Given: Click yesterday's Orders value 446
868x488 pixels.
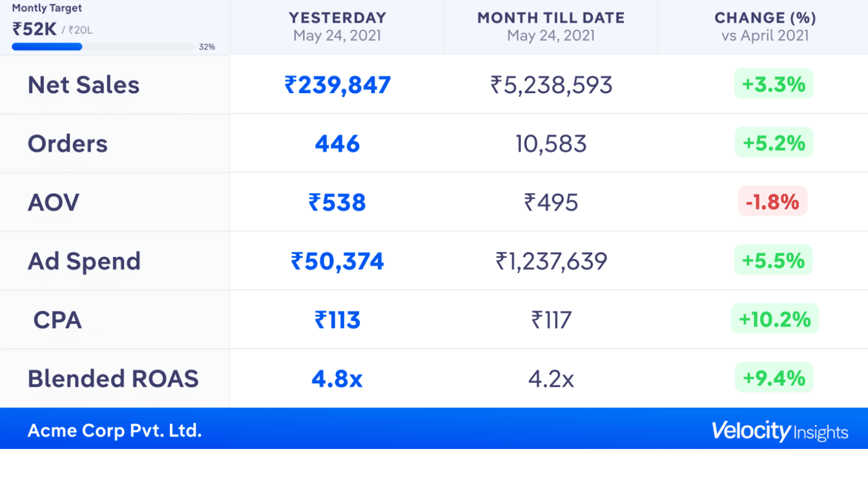Looking at the screenshot, I should click(337, 144).
